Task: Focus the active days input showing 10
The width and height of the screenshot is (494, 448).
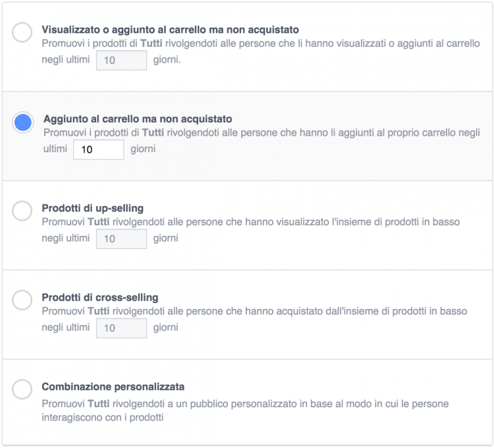Action: point(98,150)
